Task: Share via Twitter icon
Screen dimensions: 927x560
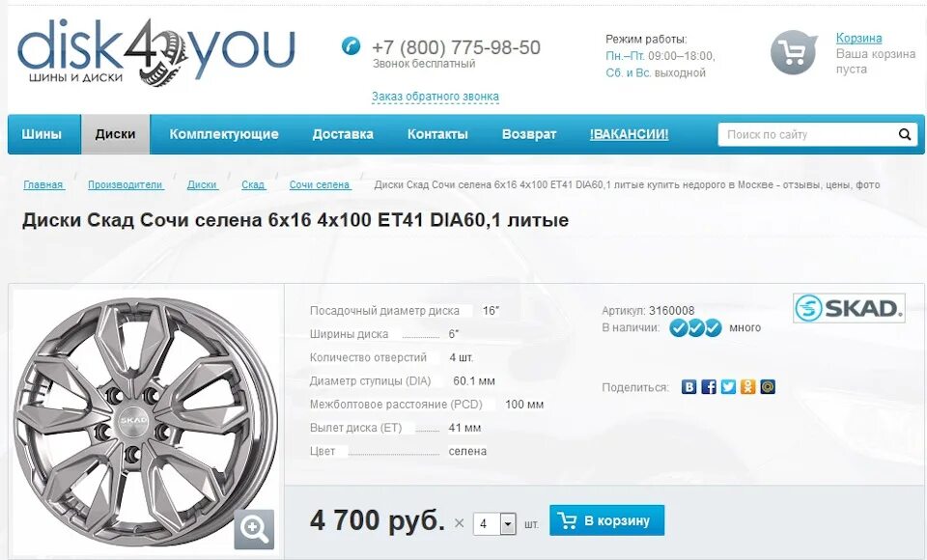Action: pos(728,387)
